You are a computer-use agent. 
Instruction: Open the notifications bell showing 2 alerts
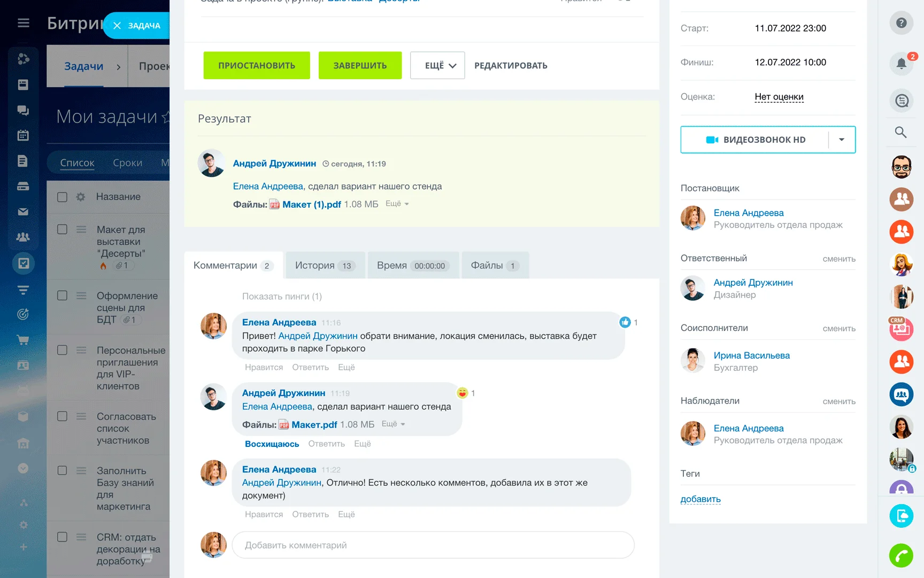click(901, 64)
